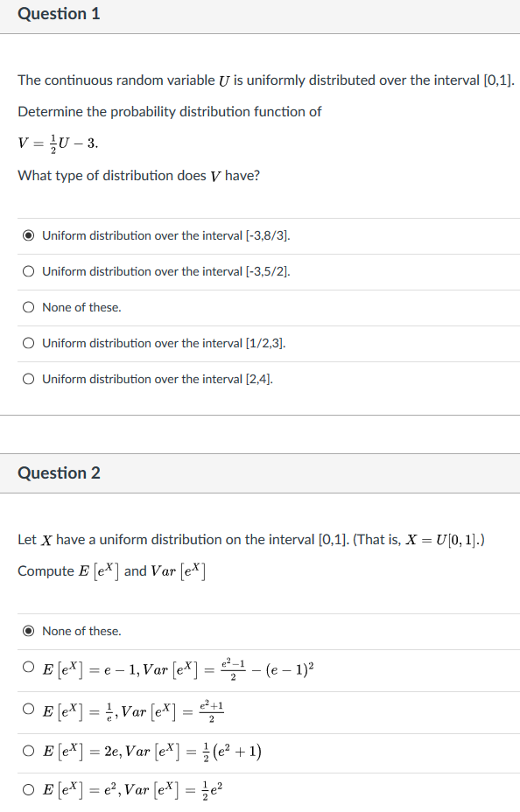Click the Question 2 header
Screen dimensions: 520x812
coord(59,473)
